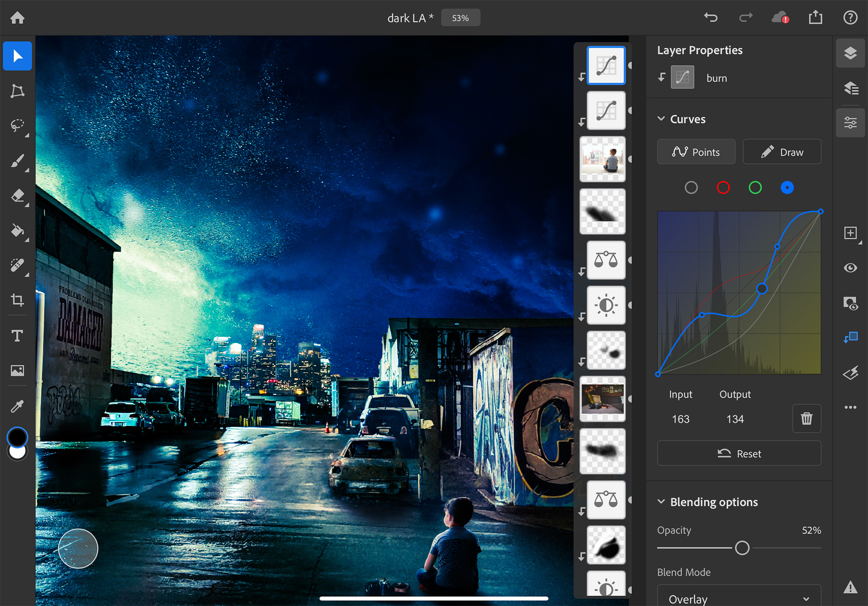Drag the Opacity slider at 52%
Viewport: 868px width, 606px height.
pyautogui.click(x=741, y=547)
